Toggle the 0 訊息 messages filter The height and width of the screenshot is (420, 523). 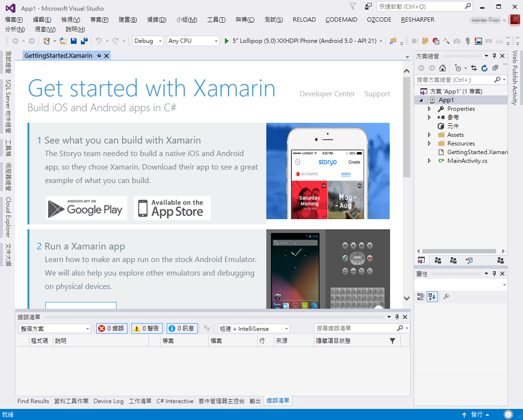coord(182,328)
